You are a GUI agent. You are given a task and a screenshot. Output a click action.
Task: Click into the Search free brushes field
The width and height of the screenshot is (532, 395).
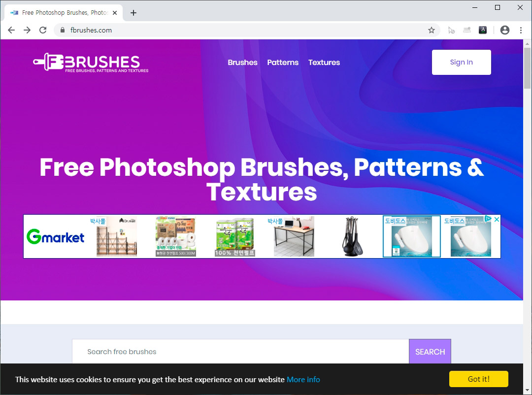[240, 352]
